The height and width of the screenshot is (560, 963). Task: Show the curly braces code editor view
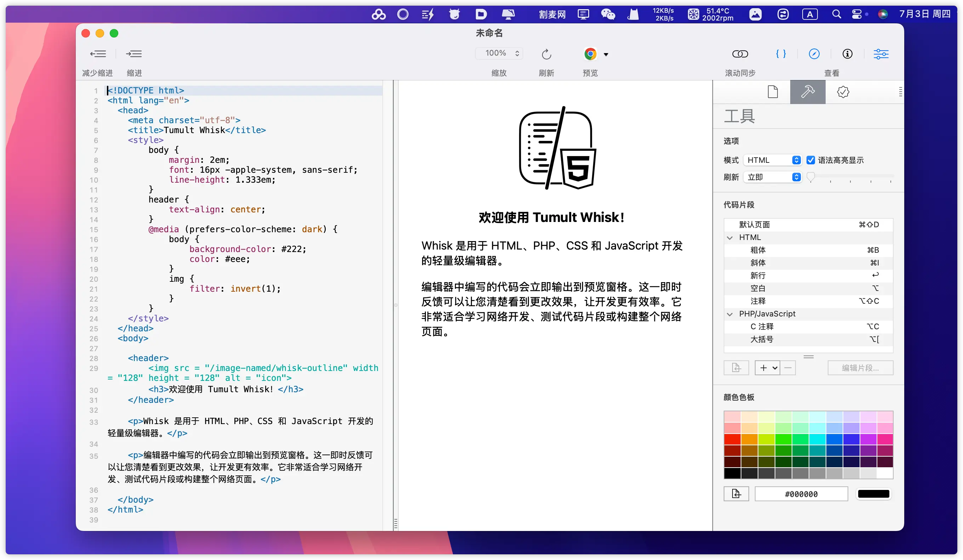point(781,54)
